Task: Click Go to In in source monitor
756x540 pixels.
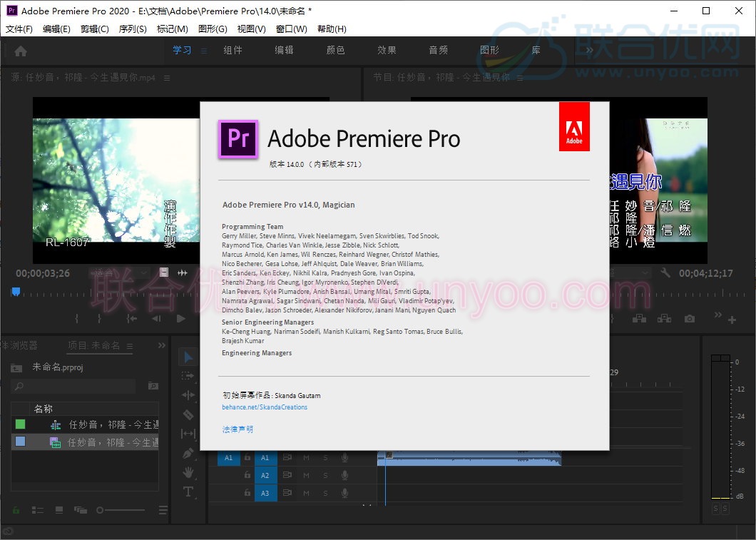Action: 131,319
